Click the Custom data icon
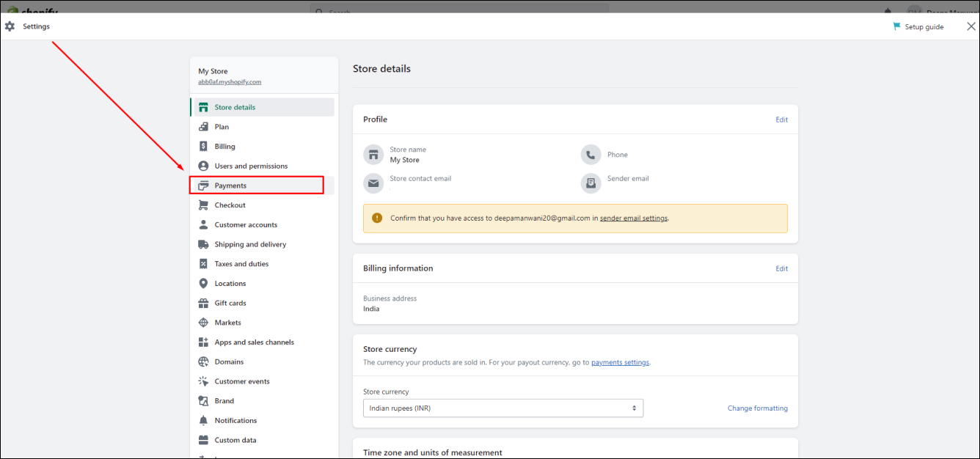Screen dimensions: 980x459 tap(204, 440)
